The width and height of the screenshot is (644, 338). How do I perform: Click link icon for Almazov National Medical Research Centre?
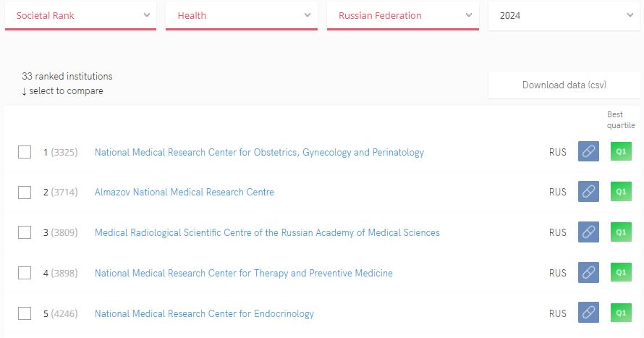pyautogui.click(x=588, y=192)
